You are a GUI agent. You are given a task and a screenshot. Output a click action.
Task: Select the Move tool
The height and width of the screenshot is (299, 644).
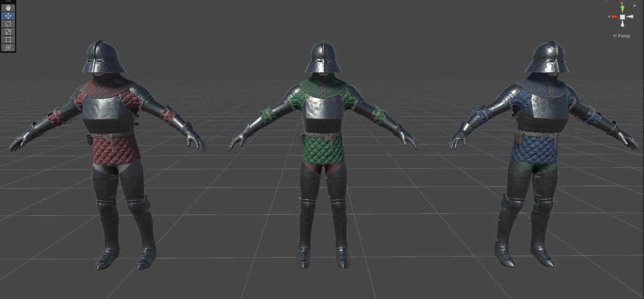(x=8, y=16)
